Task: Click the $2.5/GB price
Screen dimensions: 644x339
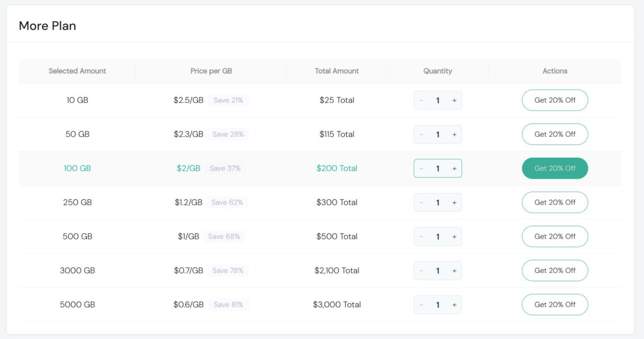Action: [188, 100]
